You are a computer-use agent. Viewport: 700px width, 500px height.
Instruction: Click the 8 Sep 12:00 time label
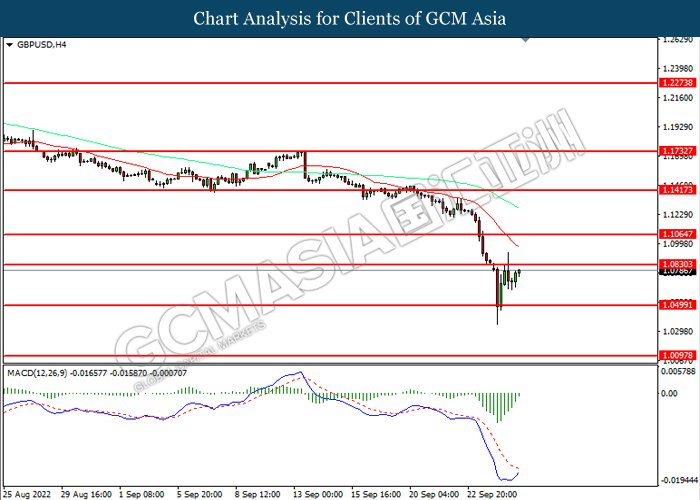click(257, 495)
